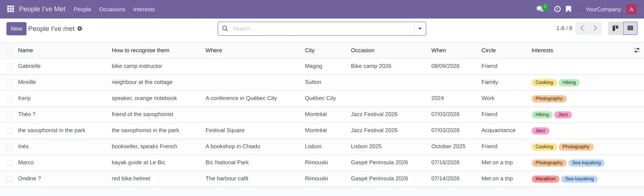Sort by the Occasion column header
Screen dimensions: 644x196
(362, 50)
